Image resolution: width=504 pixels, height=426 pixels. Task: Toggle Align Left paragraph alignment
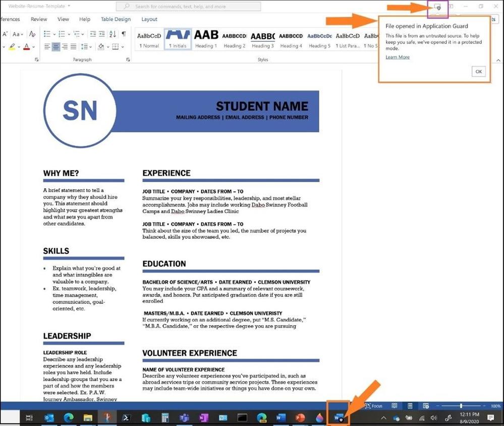(47, 47)
